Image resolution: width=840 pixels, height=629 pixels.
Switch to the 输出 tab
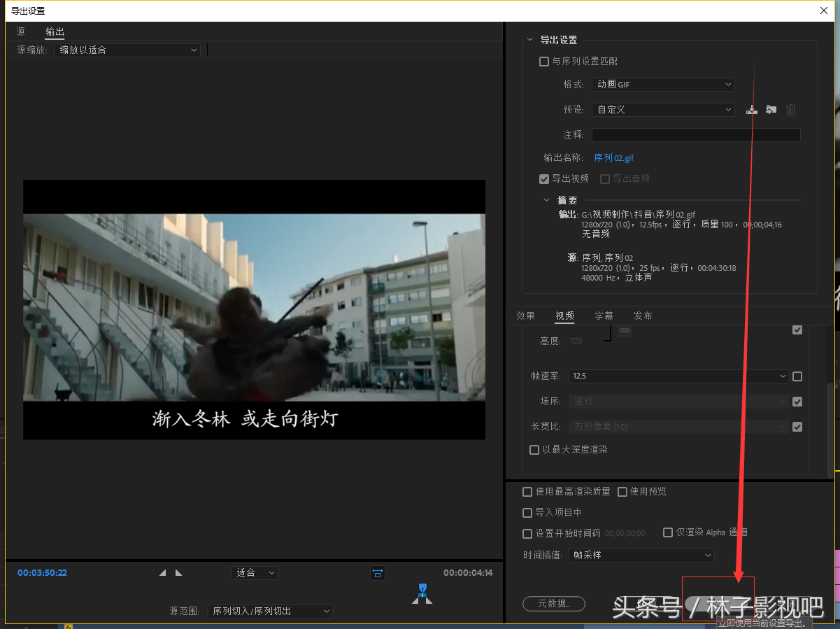click(x=55, y=31)
